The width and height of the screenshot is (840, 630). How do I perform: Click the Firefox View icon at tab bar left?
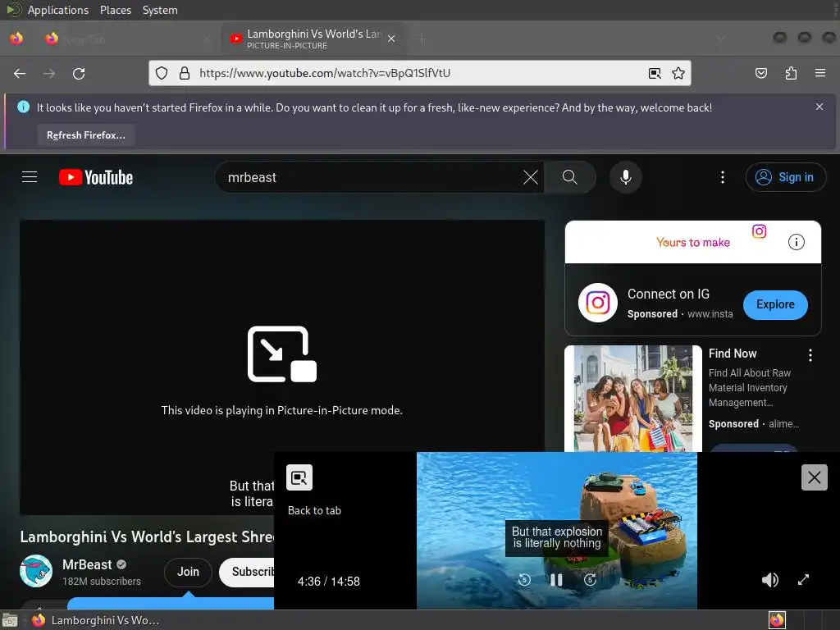16,39
